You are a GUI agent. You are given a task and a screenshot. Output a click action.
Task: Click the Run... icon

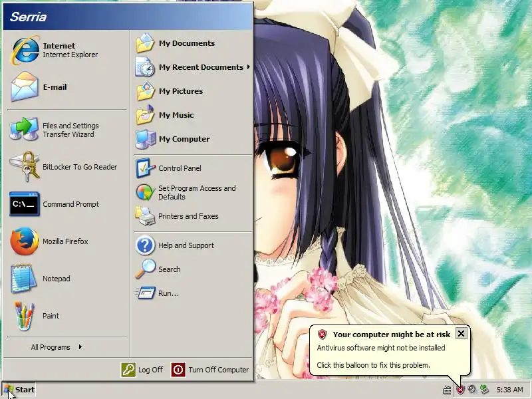[x=146, y=293]
